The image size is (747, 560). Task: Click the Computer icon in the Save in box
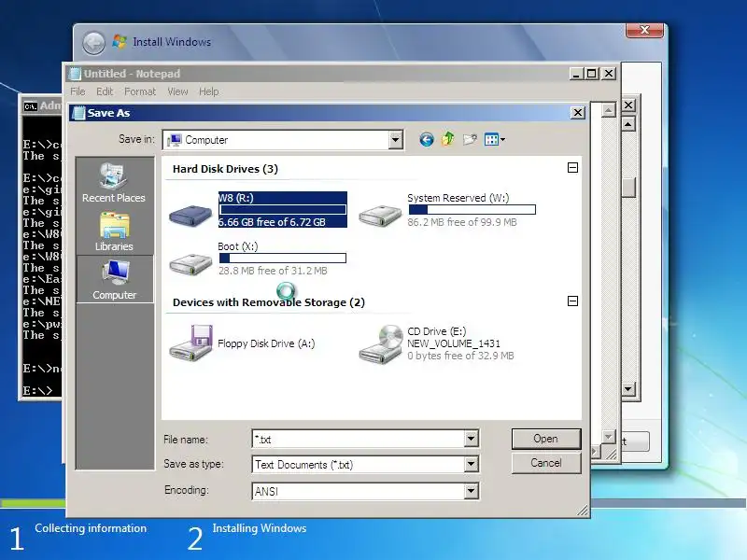pyautogui.click(x=175, y=140)
